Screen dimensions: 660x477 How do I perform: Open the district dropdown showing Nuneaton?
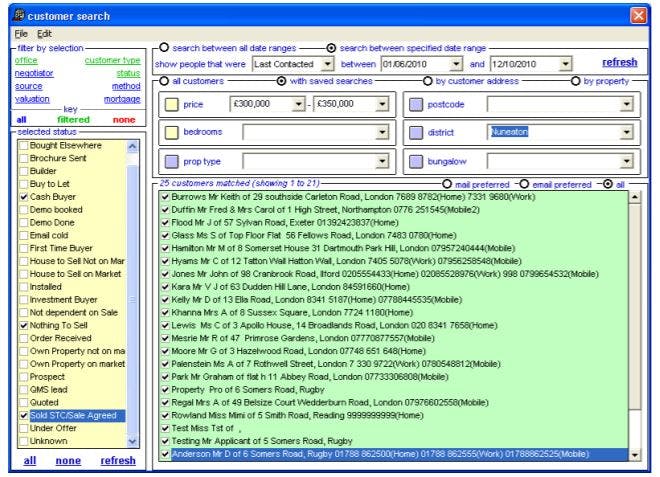(627, 133)
